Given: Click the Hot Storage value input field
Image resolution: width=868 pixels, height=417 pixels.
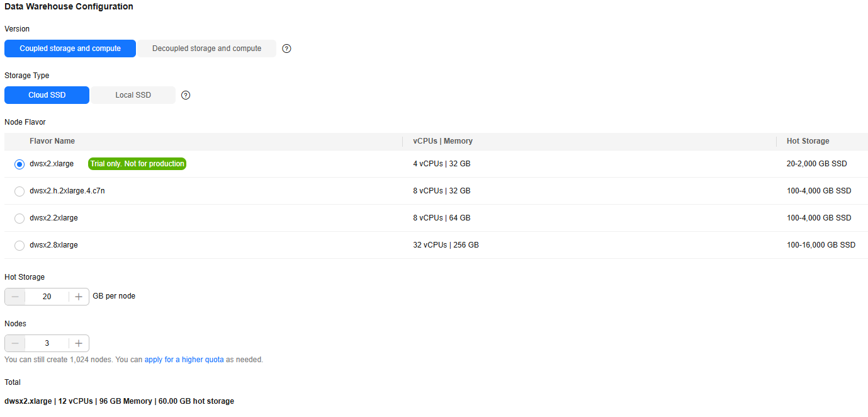Looking at the screenshot, I should tap(47, 297).
